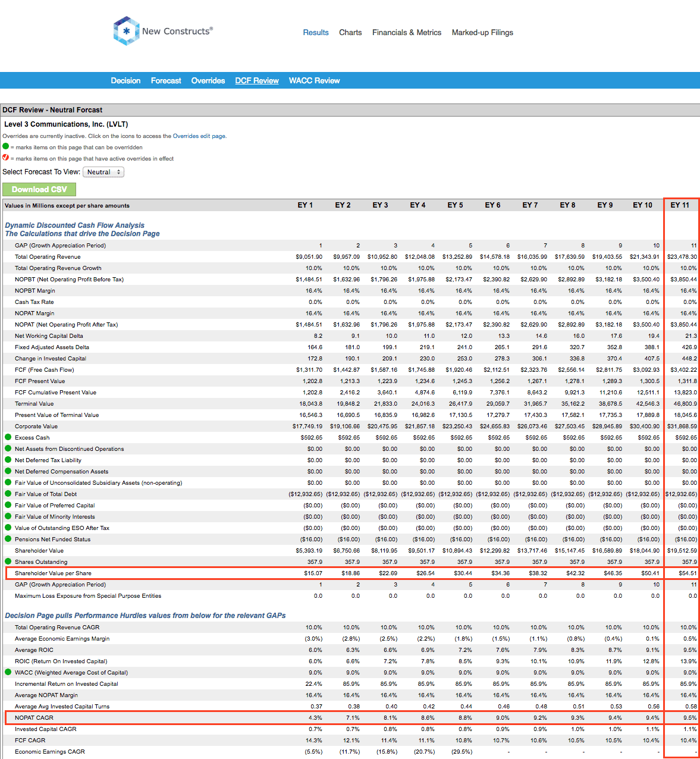Click the 'FCF CAGR' row label
This screenshot has height=759, width=700.
(30, 741)
